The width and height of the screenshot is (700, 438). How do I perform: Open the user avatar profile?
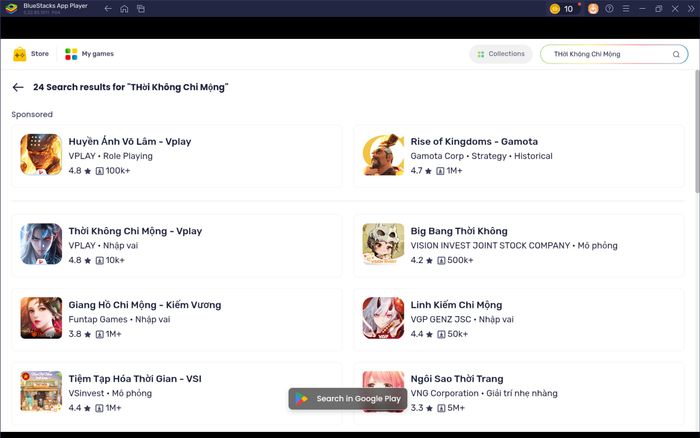tap(593, 8)
